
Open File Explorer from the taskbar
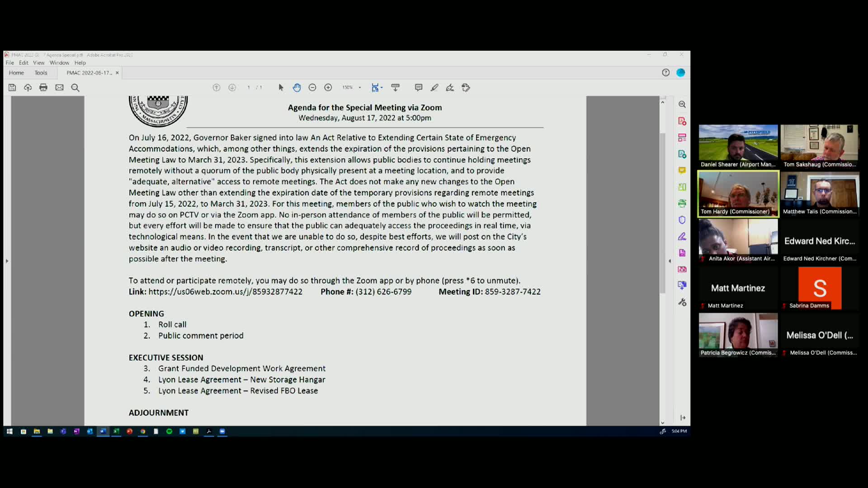[37, 432]
